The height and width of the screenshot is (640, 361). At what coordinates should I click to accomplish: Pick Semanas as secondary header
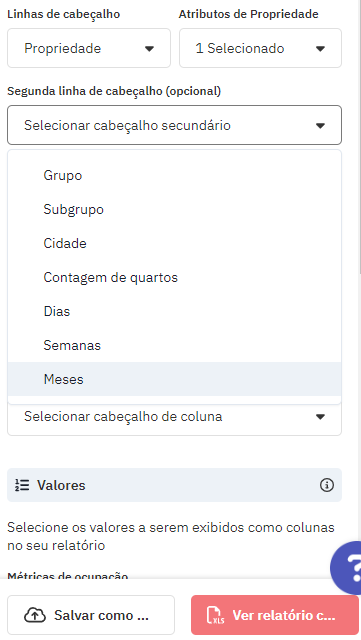(174, 345)
